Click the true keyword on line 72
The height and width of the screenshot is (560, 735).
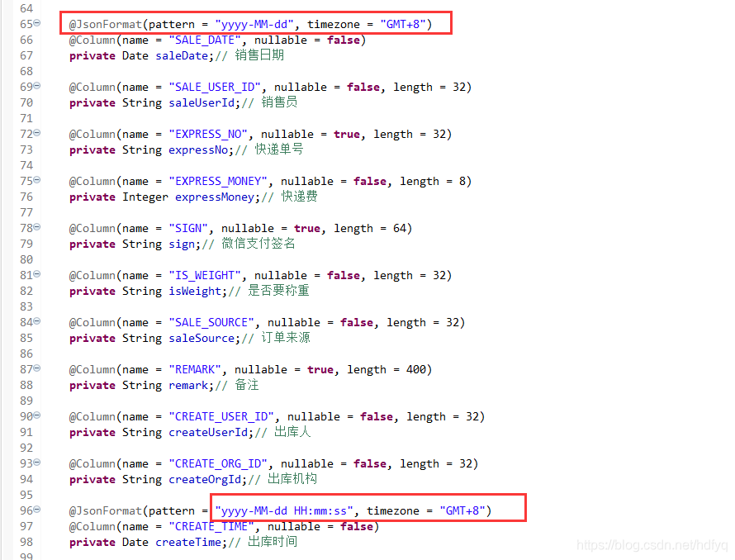(x=347, y=134)
